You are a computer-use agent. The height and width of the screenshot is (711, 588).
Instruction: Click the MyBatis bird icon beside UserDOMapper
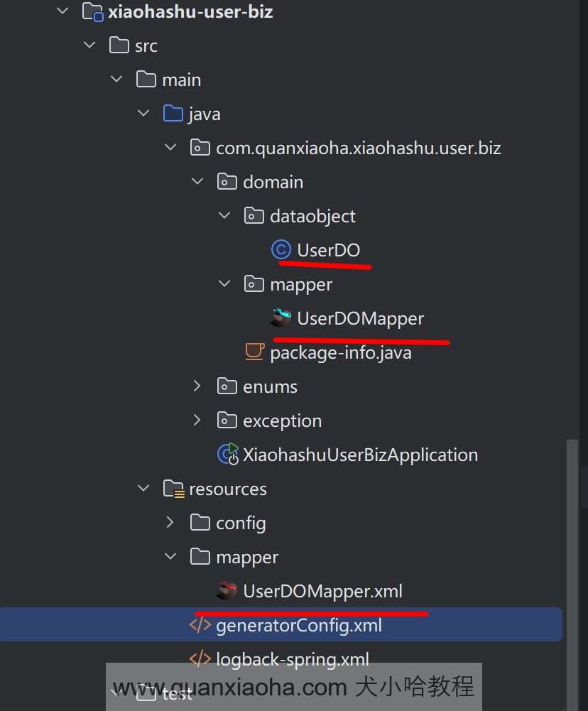pos(281,318)
